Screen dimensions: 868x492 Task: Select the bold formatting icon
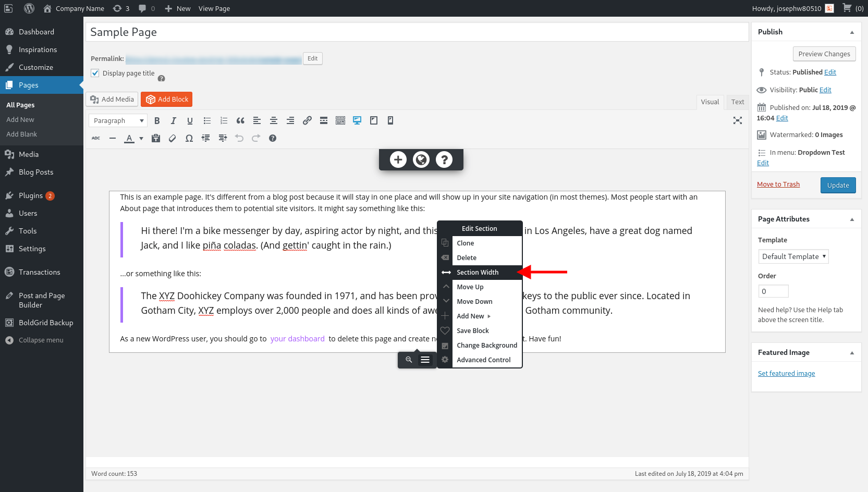click(157, 120)
